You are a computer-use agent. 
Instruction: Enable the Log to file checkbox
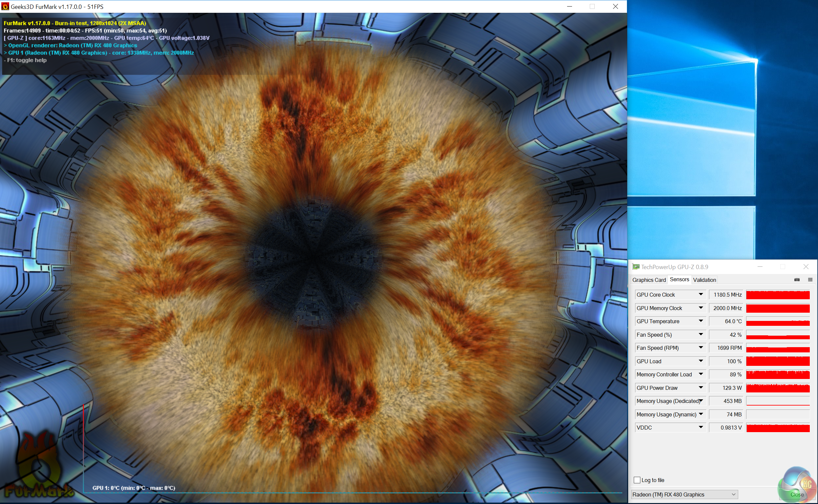(637, 480)
